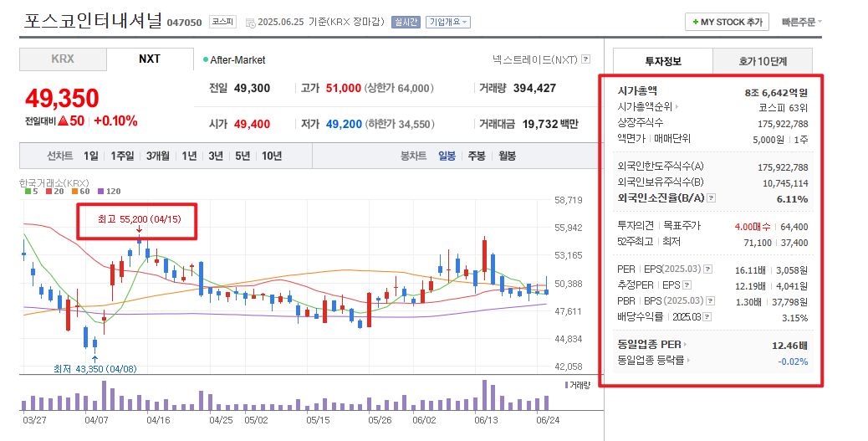Click the red 20-day moving average legend
The width and height of the screenshot is (868, 441).
(x=55, y=191)
